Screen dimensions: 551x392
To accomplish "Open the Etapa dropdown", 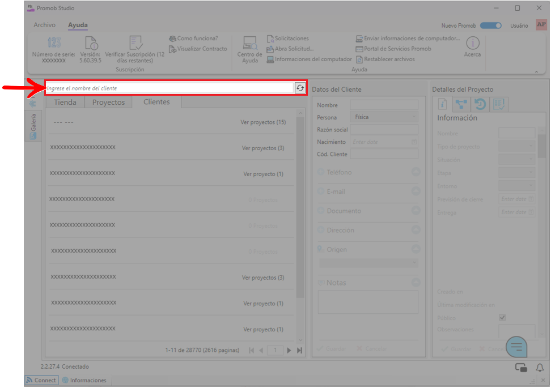I will tap(516, 172).
